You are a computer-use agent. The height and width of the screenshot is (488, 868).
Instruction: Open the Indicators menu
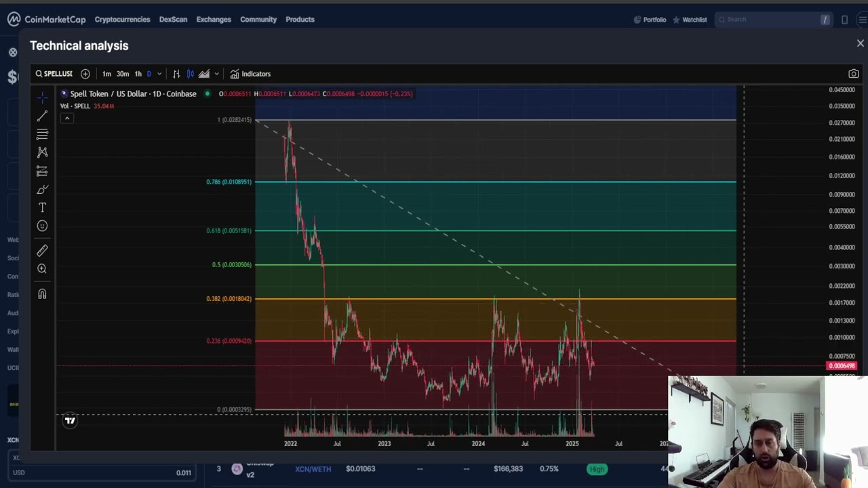pos(250,74)
